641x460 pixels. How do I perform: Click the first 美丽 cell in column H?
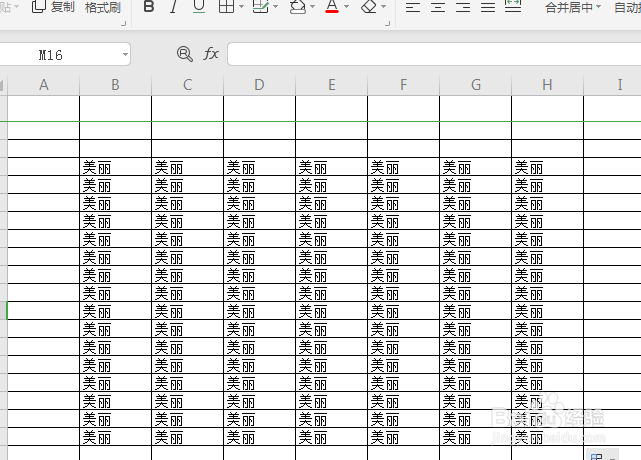547,167
